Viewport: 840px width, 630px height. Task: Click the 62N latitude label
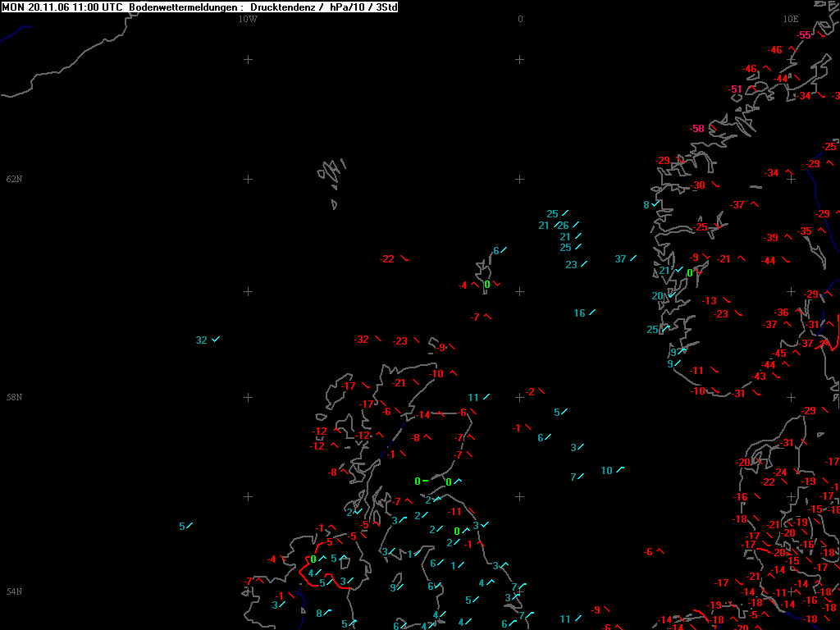coord(14,179)
